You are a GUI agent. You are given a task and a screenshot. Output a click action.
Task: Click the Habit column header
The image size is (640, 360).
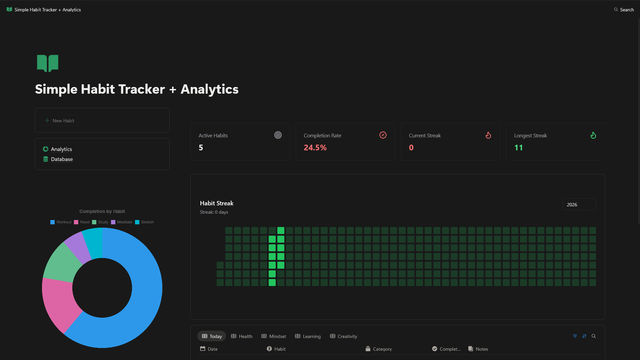click(x=276, y=349)
